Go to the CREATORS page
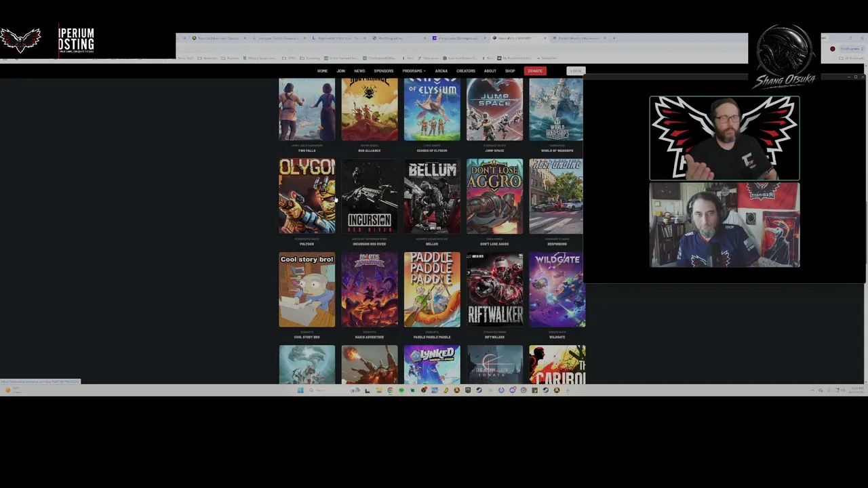This screenshot has height=488, width=868. [466, 71]
